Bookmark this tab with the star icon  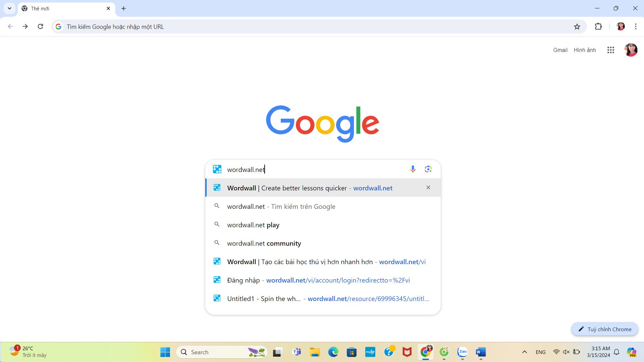tap(577, 26)
